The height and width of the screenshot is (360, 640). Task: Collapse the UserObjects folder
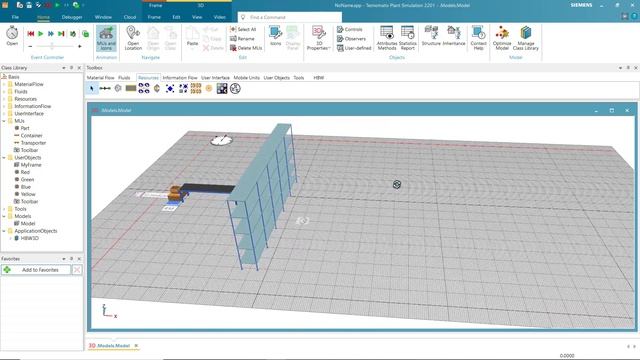tap(4, 158)
